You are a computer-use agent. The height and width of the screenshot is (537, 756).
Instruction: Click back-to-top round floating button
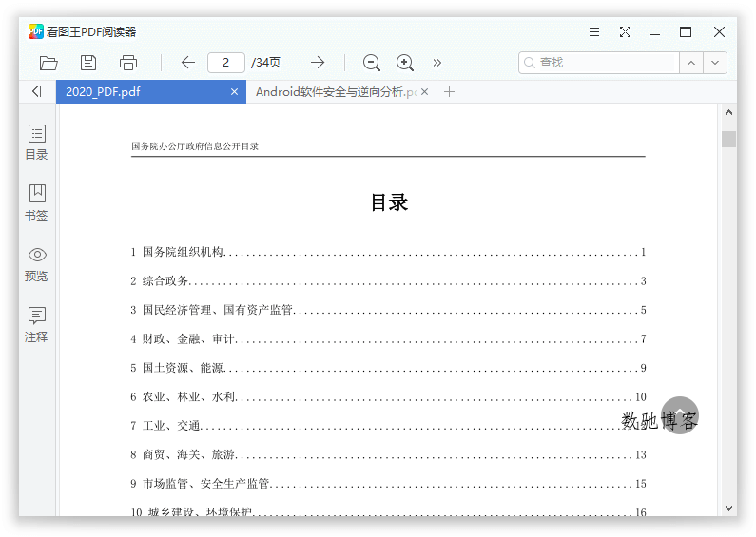coord(680,415)
